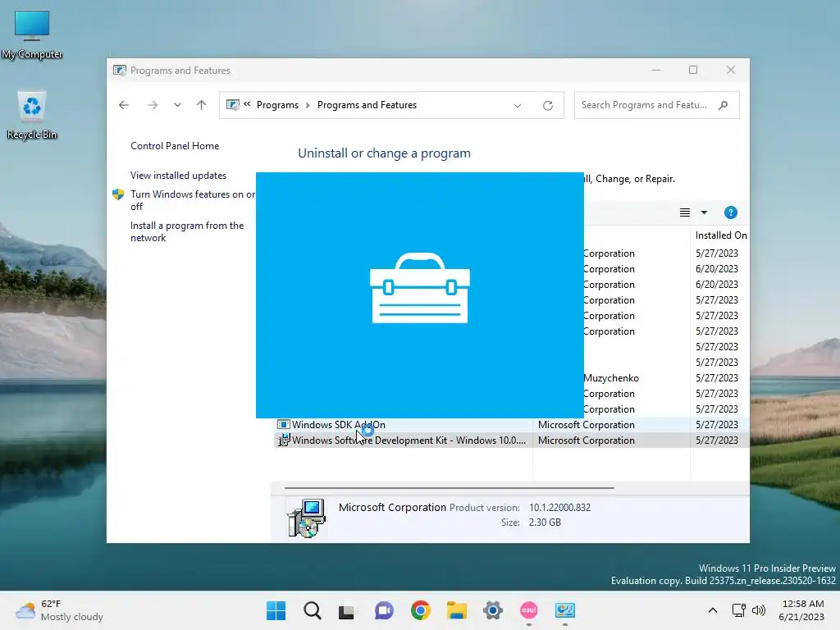
Task: Open File Explorer from the taskbar
Action: click(456, 610)
